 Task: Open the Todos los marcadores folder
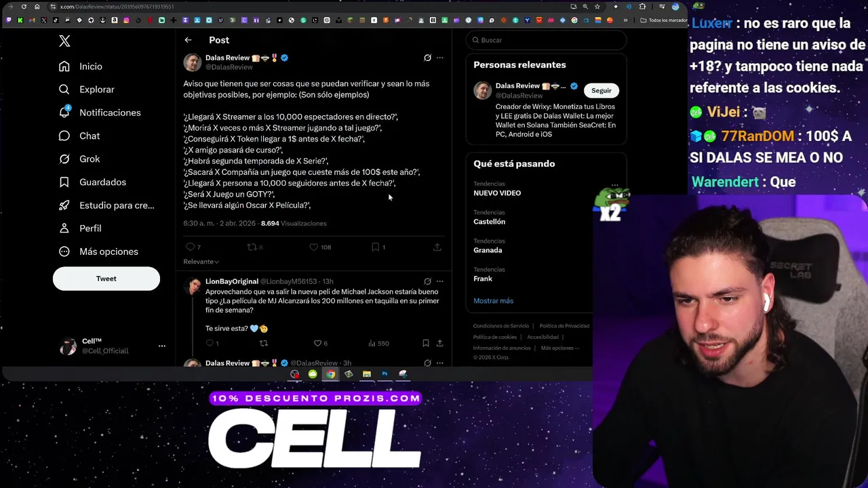pyautogui.click(x=664, y=20)
